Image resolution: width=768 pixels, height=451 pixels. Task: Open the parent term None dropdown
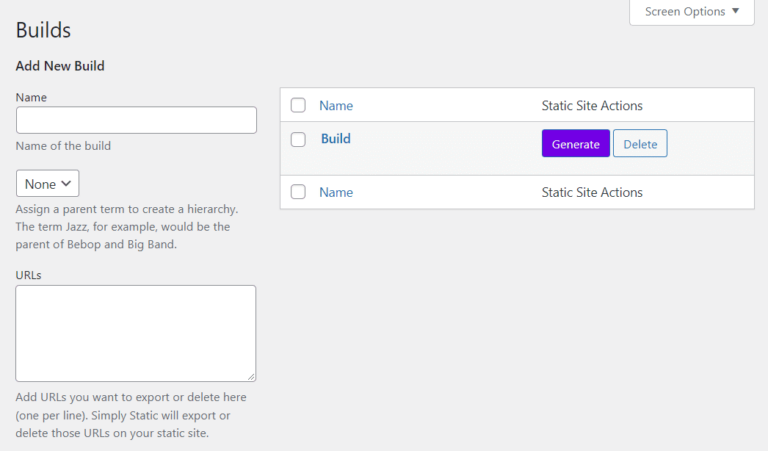(47, 184)
